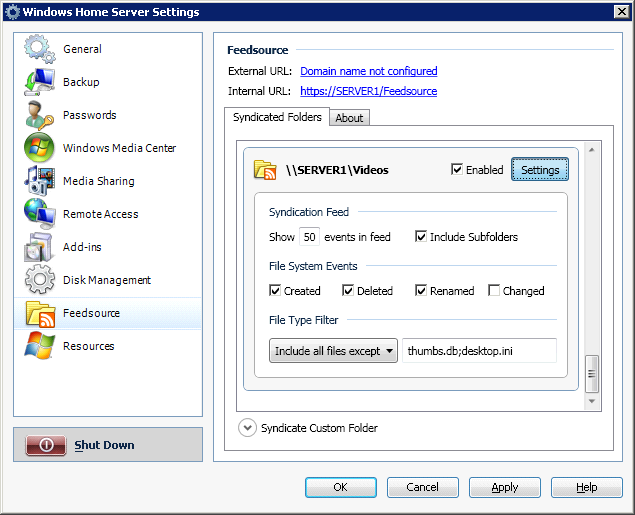The width and height of the screenshot is (635, 515).
Task: Open the 'Include all files except' dropdown
Action: [333, 351]
